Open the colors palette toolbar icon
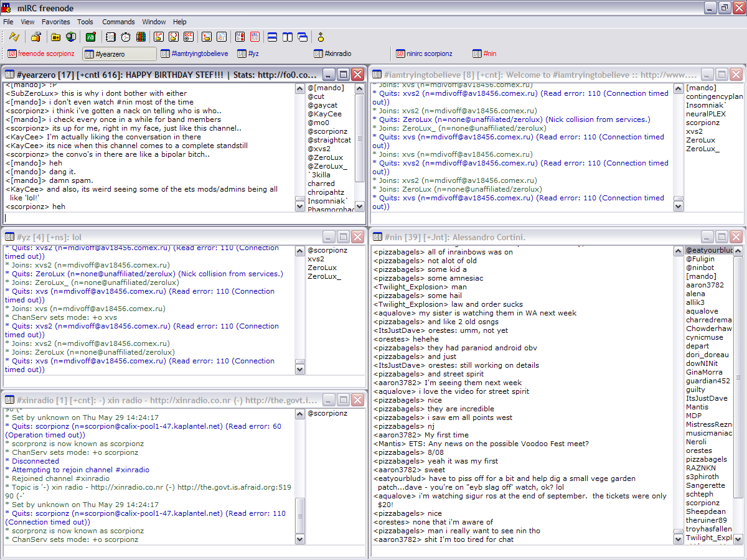This screenshot has width=747, height=560. coord(140,37)
